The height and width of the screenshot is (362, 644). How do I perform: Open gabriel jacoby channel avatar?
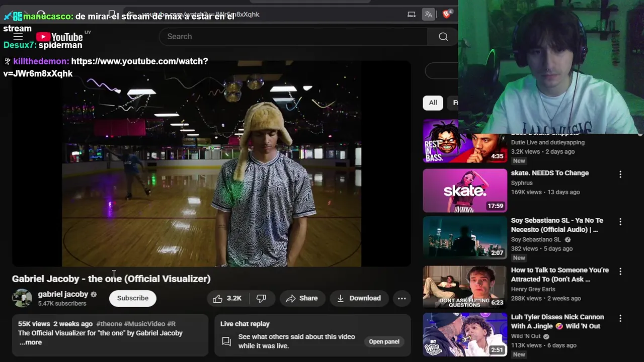pos(22,298)
